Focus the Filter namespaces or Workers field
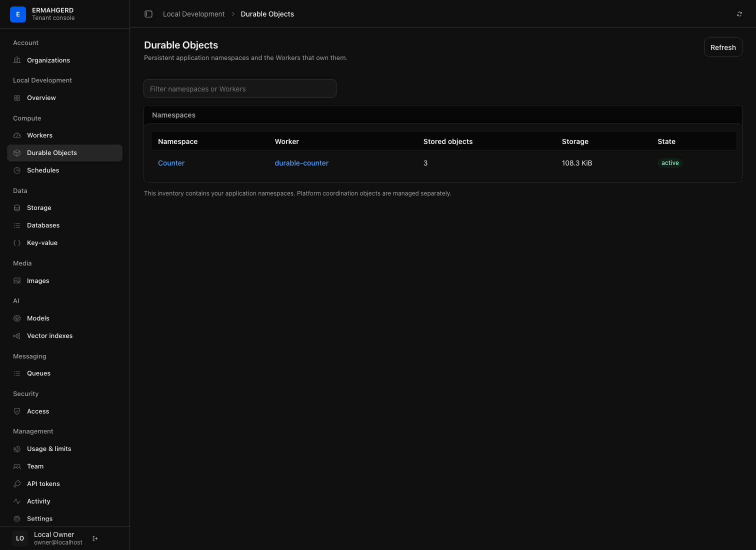Image resolution: width=756 pixels, height=550 pixels. coord(240,88)
